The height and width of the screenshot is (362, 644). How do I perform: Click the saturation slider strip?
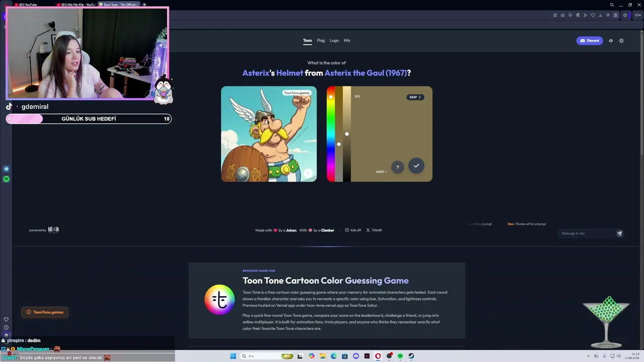(x=339, y=134)
